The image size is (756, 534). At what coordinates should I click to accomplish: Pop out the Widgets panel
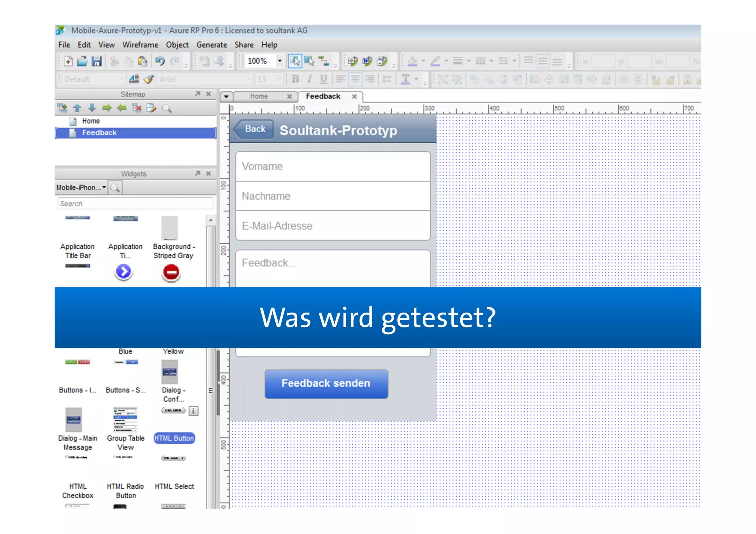(197, 173)
